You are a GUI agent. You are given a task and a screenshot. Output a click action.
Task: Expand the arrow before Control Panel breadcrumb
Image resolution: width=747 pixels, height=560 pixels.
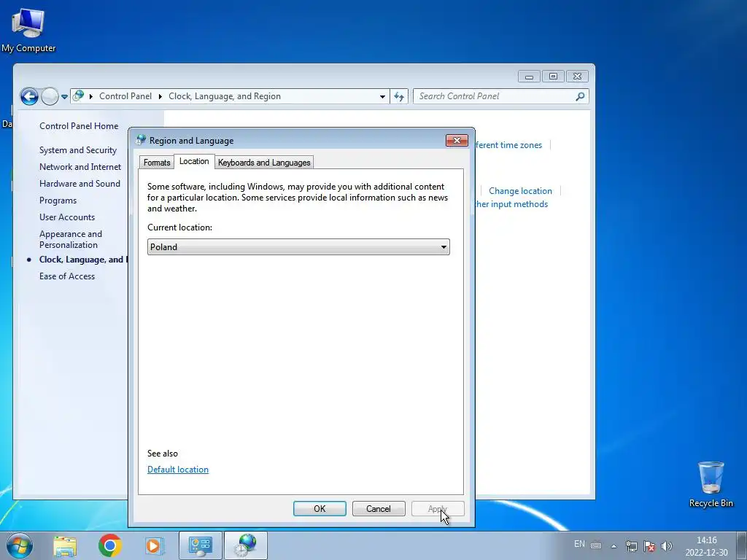pos(91,96)
